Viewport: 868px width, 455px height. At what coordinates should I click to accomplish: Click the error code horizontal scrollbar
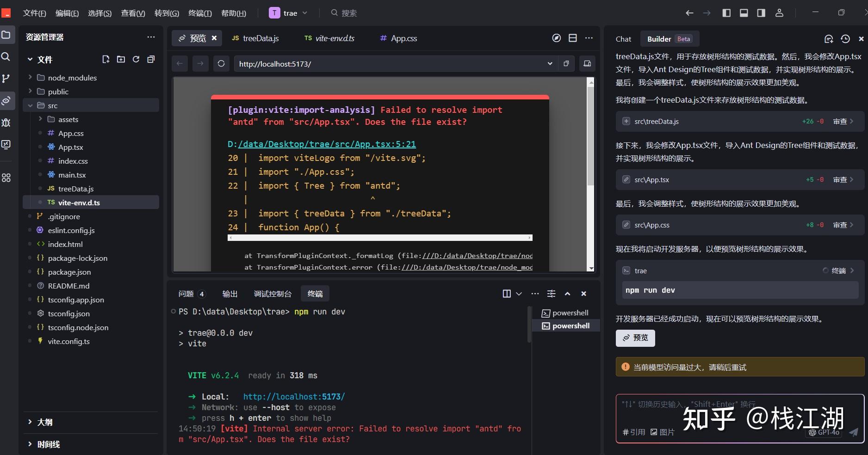click(380, 238)
